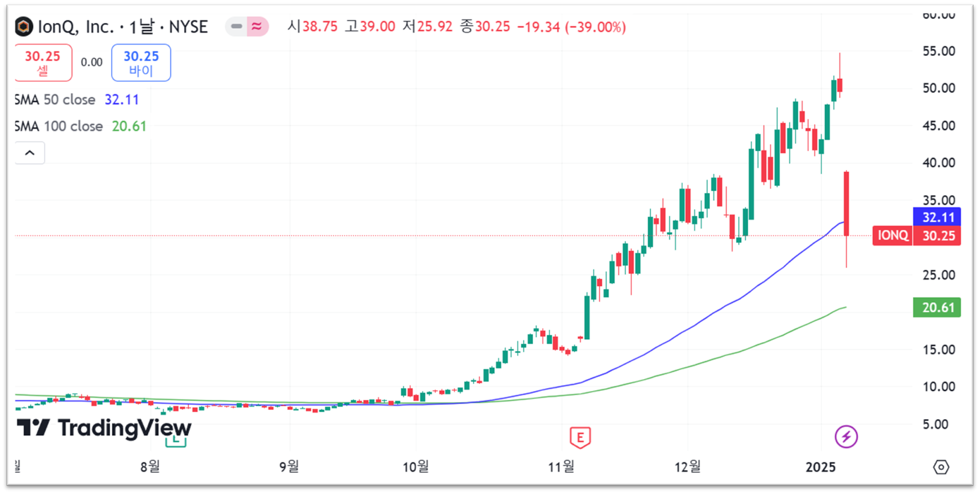Click the 10.00 price axis label
Viewport: 980px width, 494px height.
point(939,387)
